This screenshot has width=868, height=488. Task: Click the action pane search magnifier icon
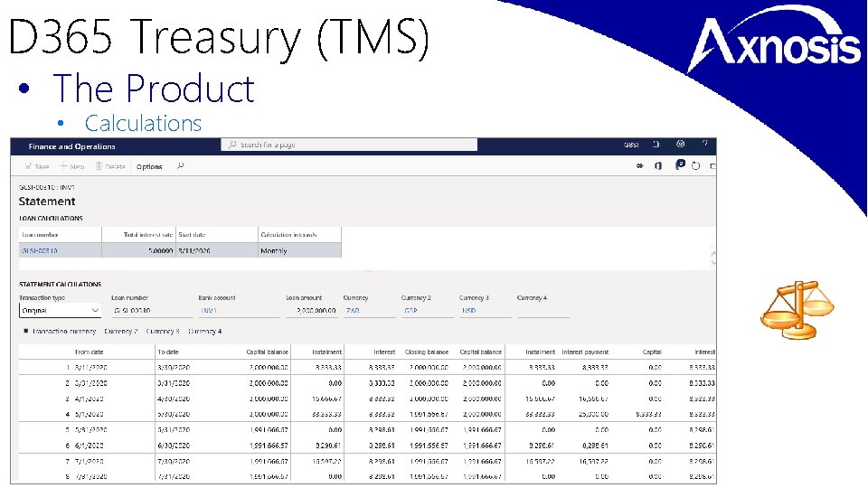180,166
